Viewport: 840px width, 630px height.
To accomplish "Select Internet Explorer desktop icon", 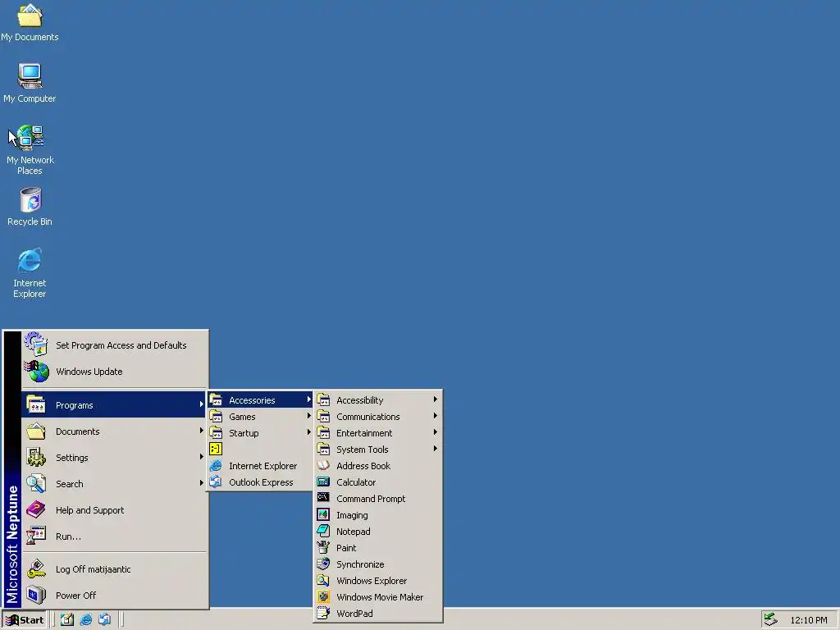I will click(30, 273).
